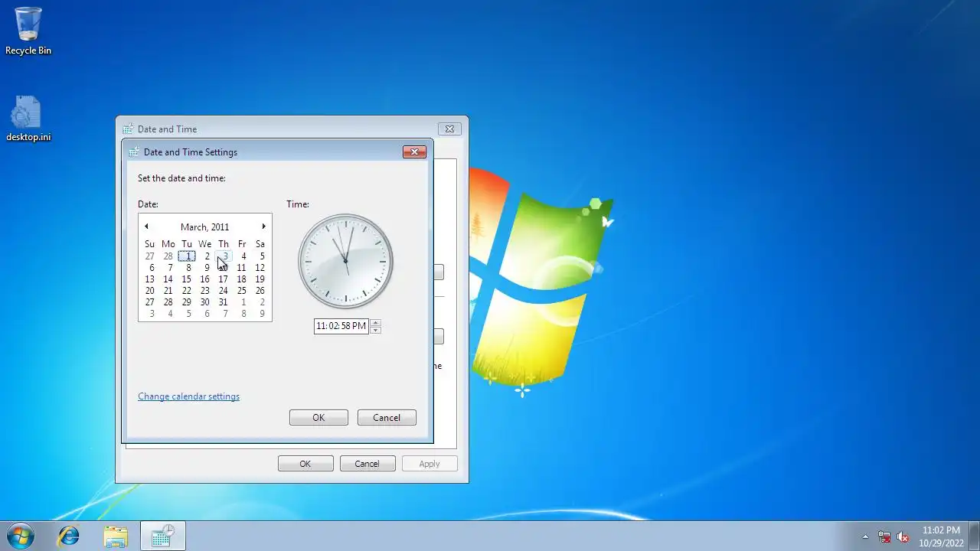Select March 25 in the calendar
The height and width of the screenshot is (551, 980).
[x=242, y=291]
